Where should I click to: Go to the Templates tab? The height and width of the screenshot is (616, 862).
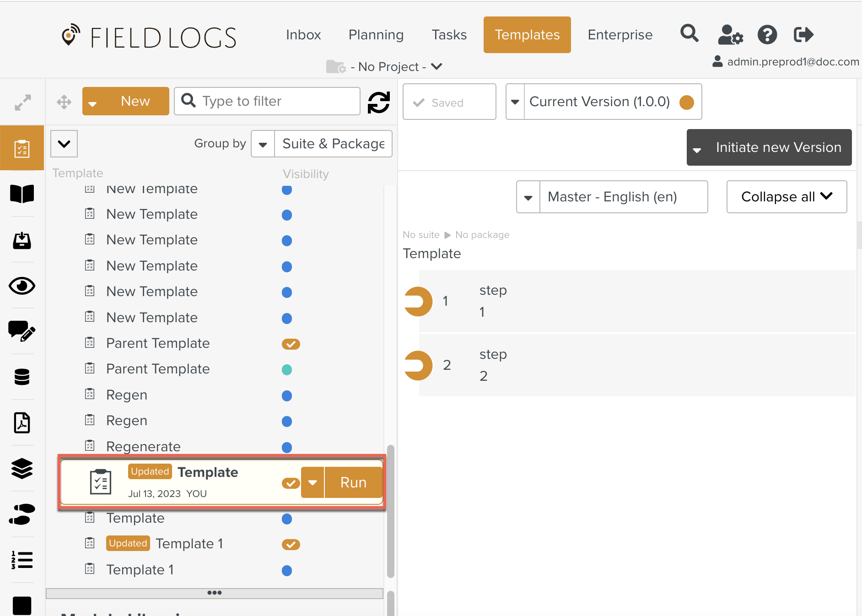(x=527, y=35)
